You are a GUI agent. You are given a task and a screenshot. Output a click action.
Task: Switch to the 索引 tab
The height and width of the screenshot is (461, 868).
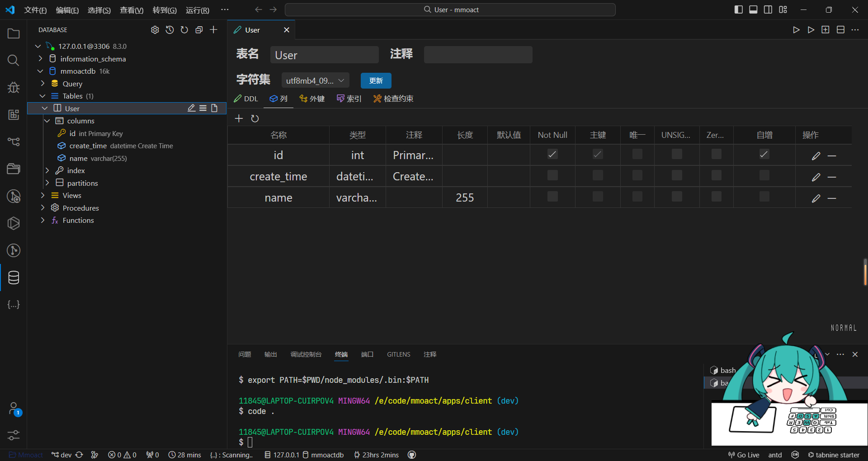click(x=349, y=99)
